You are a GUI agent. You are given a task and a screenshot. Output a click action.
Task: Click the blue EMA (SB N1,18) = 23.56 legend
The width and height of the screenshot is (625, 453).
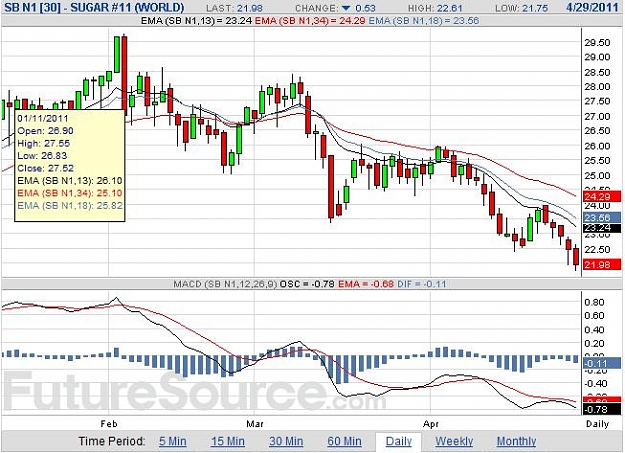coord(423,20)
